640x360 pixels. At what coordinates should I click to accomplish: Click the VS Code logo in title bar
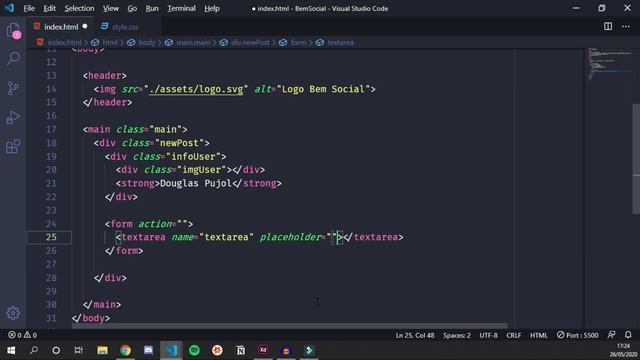click(x=9, y=8)
